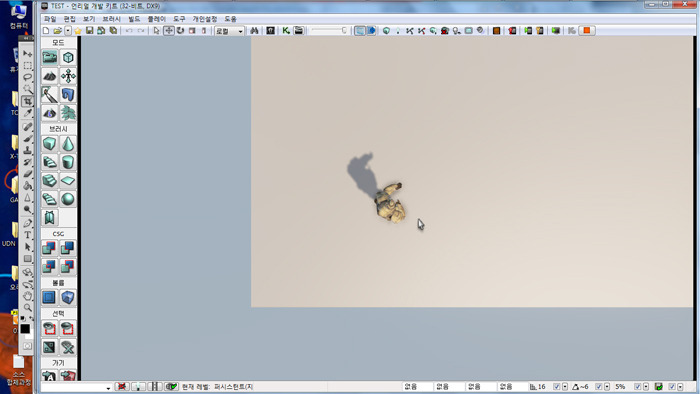Add a special brush volume square icon
The height and width of the screenshot is (394, 700).
50,297
